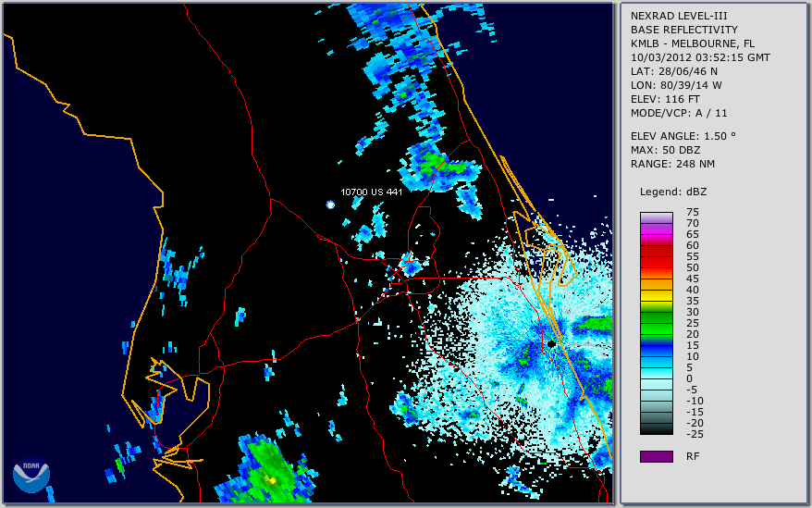Select the 'ELEV: 116 FT' line
812x508 pixels.
pyautogui.click(x=665, y=99)
